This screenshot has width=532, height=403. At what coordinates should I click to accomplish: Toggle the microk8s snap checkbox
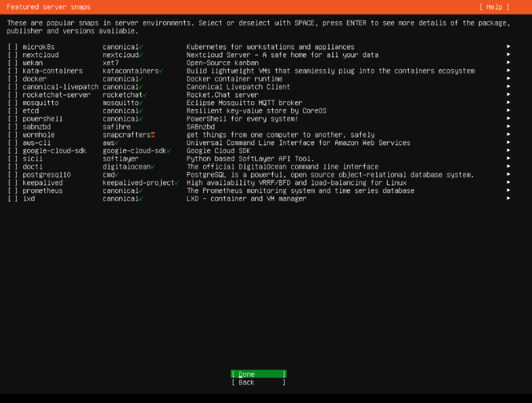(x=13, y=47)
